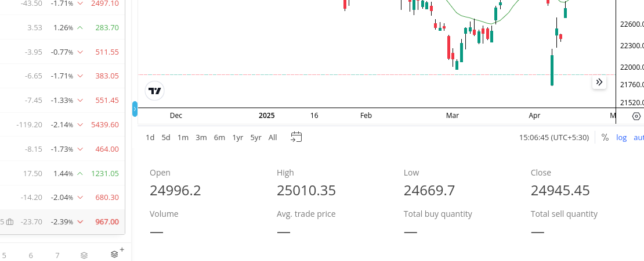Viewport: 644px width, 261px height.
Task: Switch to watchlist tab 6
Action: 31,255
